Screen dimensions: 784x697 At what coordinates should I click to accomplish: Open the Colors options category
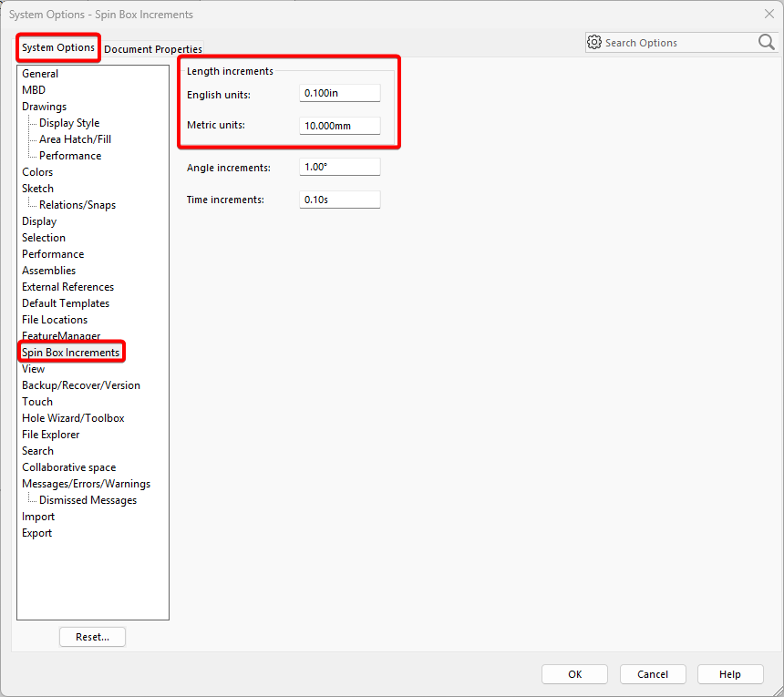pos(37,172)
